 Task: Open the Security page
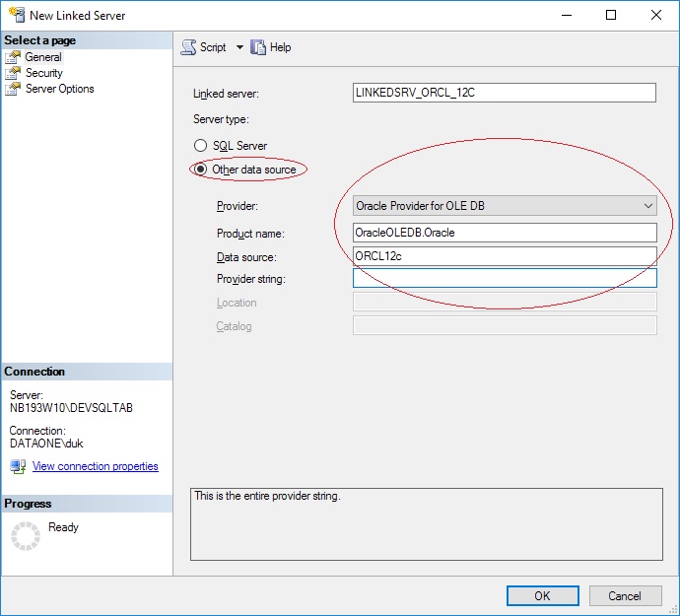tap(43, 73)
